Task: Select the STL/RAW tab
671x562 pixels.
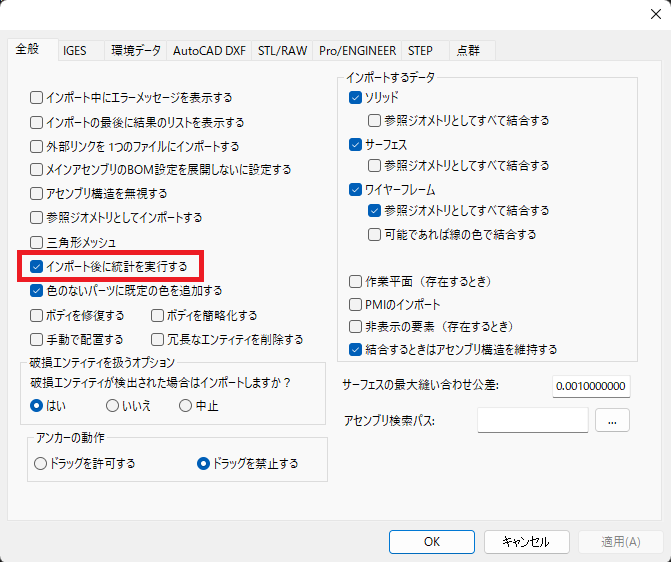Action: [283, 49]
